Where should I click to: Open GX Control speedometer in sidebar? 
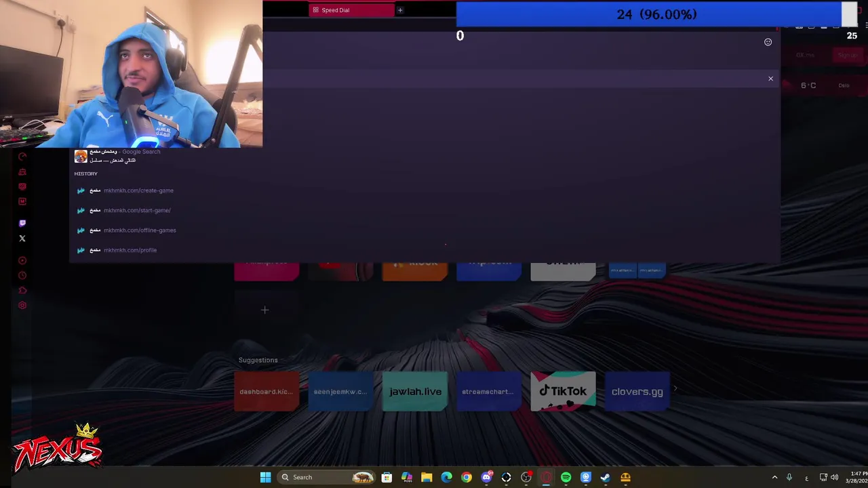[22, 157]
